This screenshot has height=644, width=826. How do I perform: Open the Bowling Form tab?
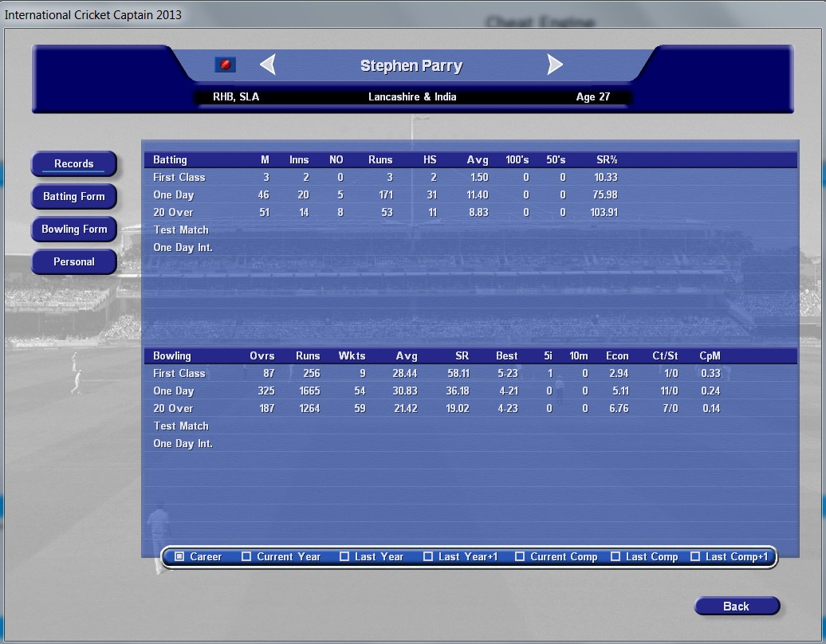74,230
